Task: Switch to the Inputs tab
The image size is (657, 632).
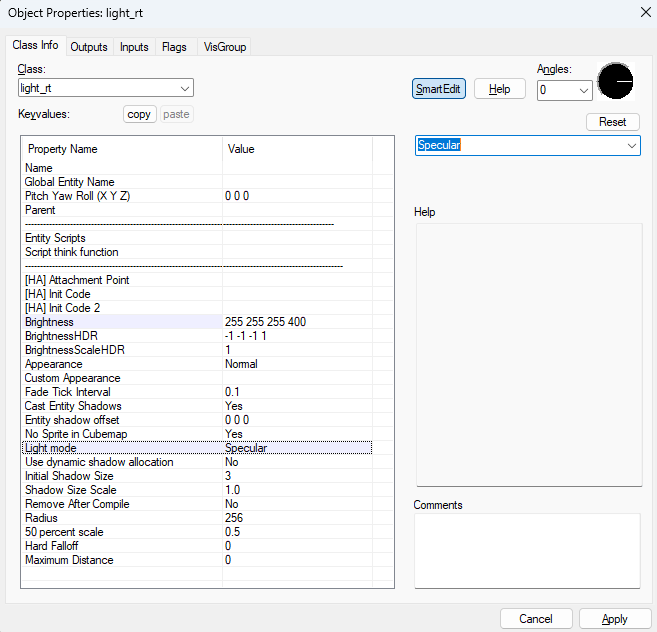Action: [x=134, y=47]
